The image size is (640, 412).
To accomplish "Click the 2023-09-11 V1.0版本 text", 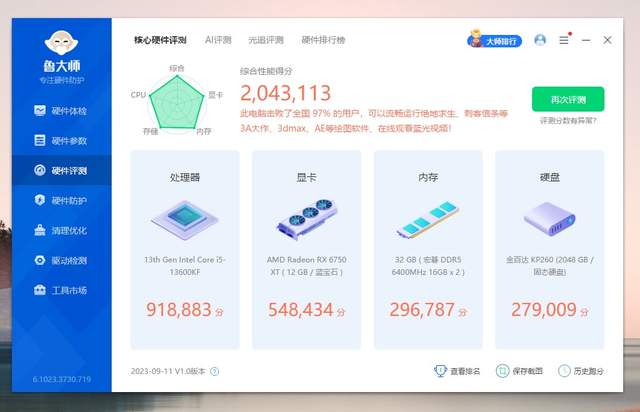I will coord(168,371).
